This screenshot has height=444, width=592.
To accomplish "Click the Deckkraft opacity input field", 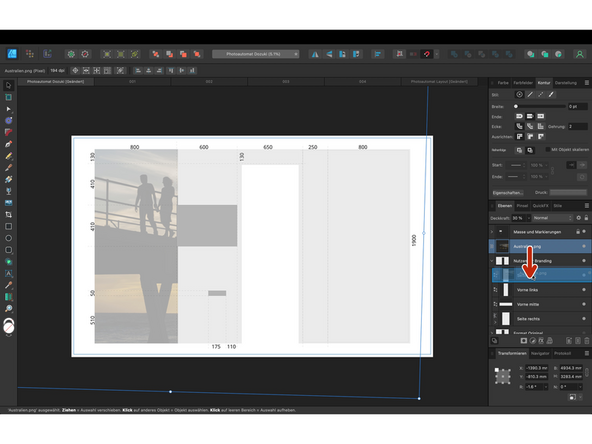I will coord(519,218).
